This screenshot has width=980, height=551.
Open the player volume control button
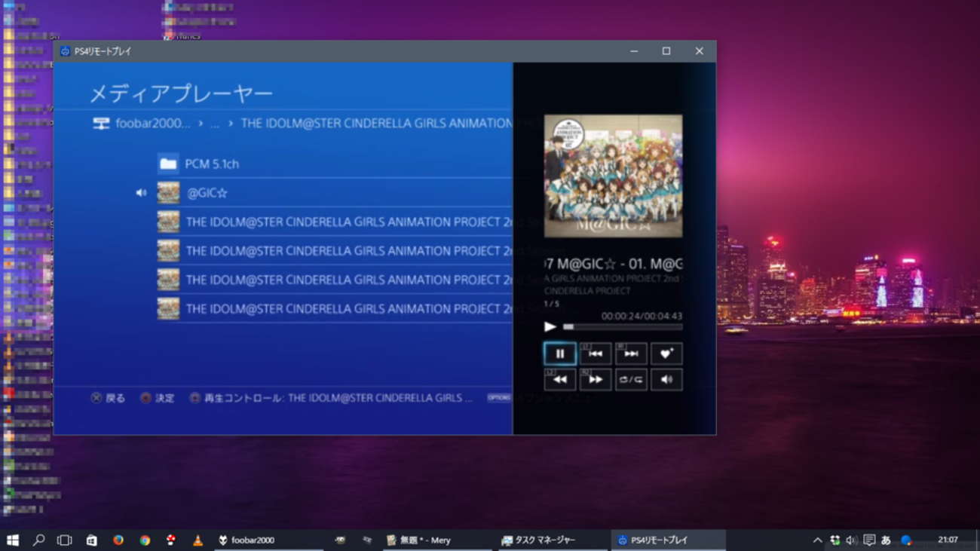666,379
